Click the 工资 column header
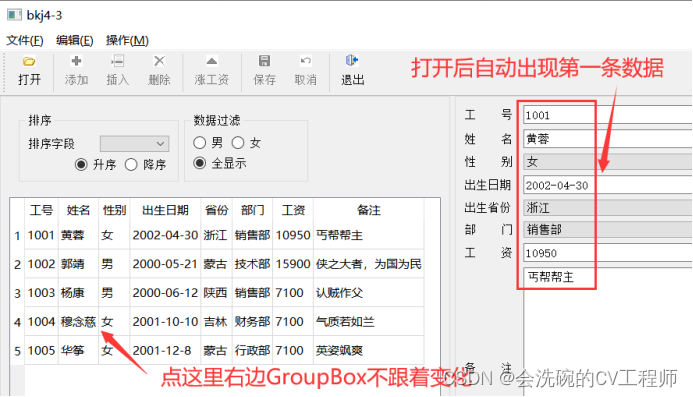Image resolution: width=693 pixels, height=397 pixels. tap(293, 210)
